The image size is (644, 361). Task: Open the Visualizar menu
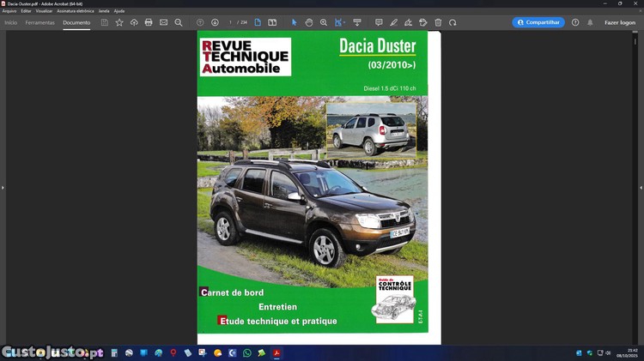44,11
